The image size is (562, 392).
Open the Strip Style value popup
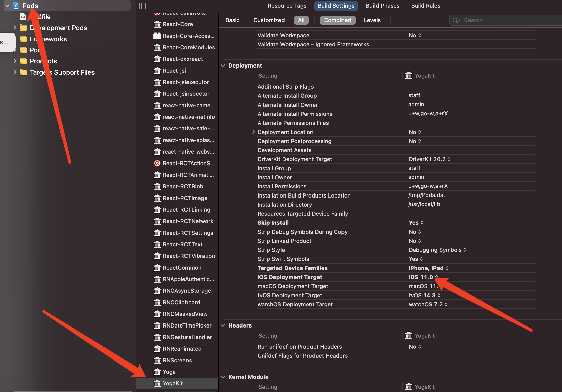438,250
